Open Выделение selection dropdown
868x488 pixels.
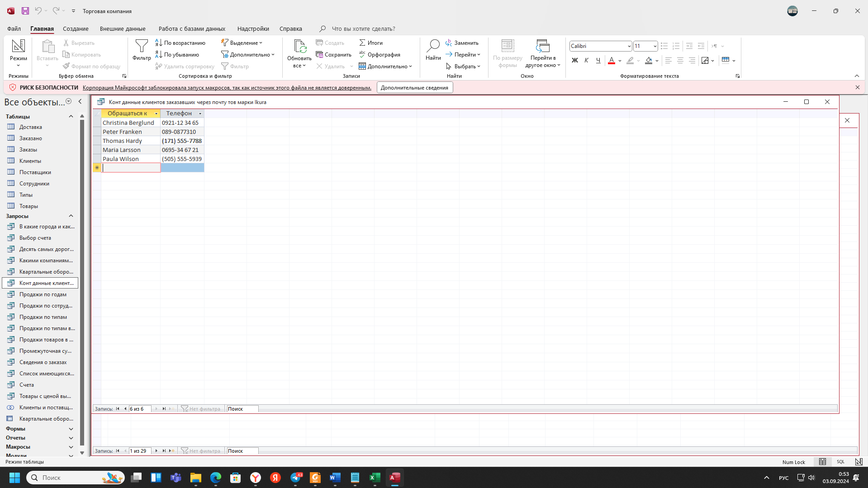pyautogui.click(x=242, y=43)
